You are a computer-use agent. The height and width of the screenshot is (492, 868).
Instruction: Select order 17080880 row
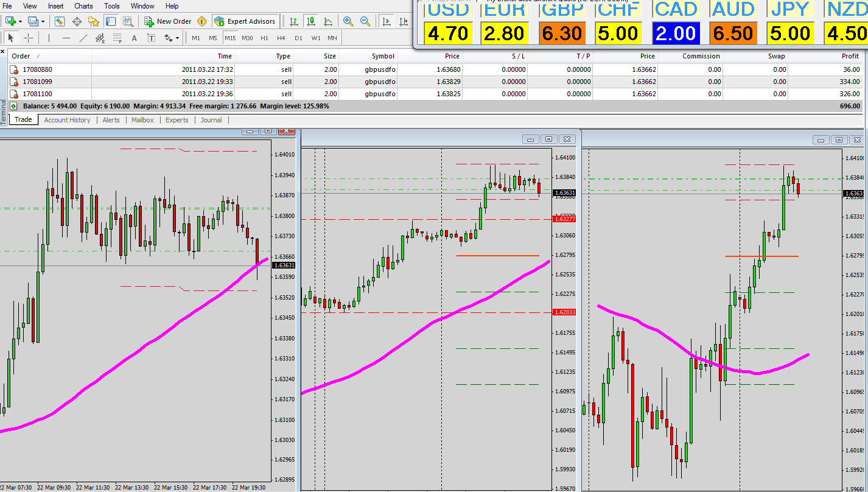pyautogui.click(x=435, y=69)
